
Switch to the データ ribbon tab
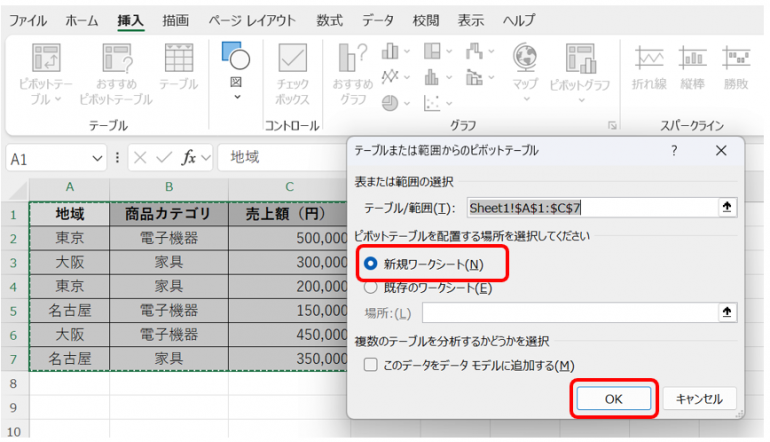pos(377,20)
